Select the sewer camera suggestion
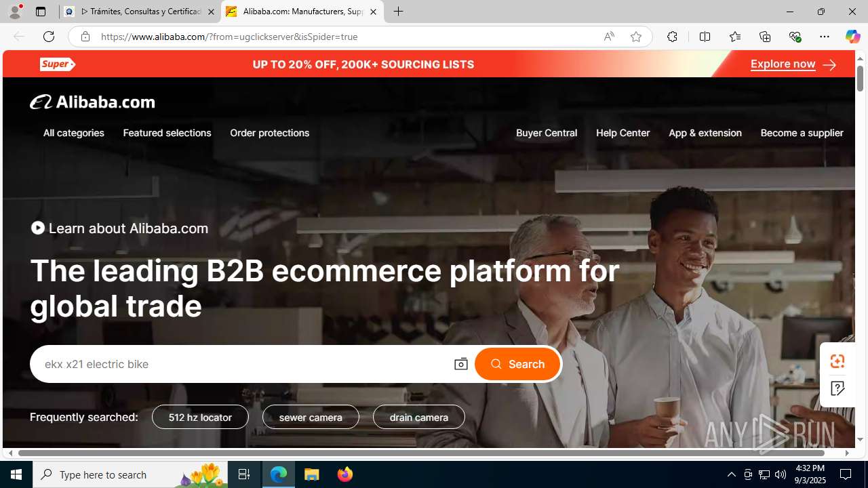Viewport: 868px width, 488px height. (x=311, y=417)
